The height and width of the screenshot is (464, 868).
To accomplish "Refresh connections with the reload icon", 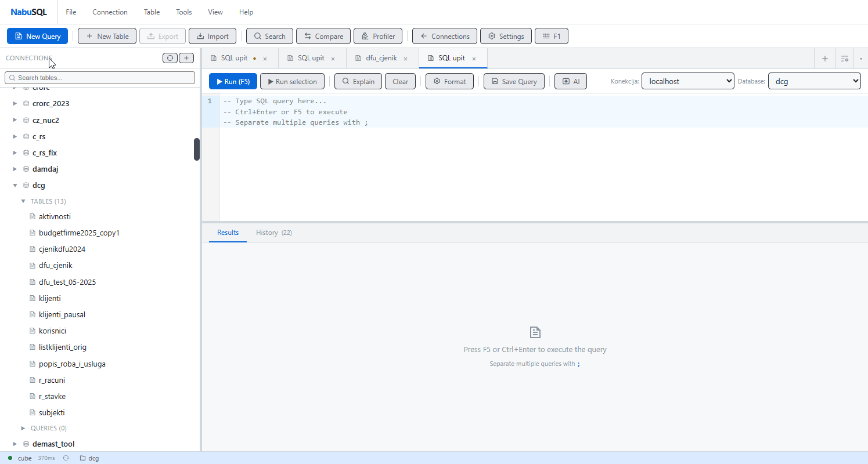I will (170, 58).
